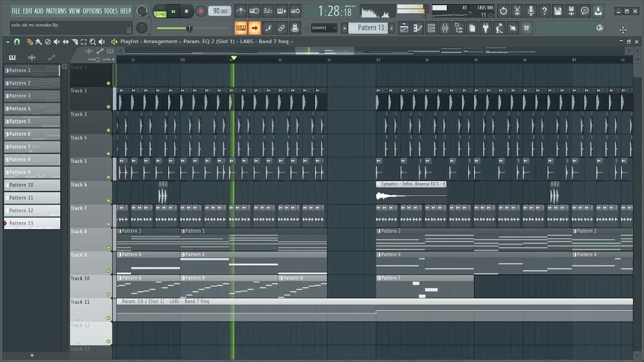Select the playlist Select tool
This screenshot has width=644, height=362.
pos(84,42)
